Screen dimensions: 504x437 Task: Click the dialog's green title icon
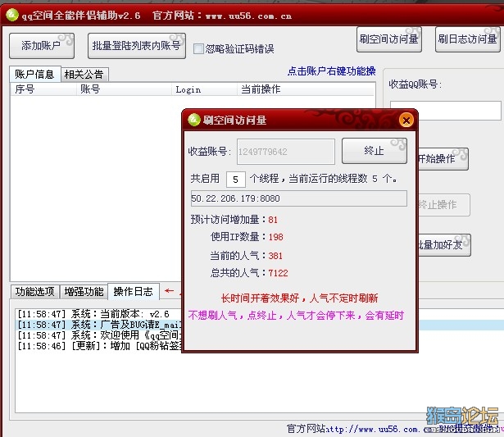click(x=194, y=120)
